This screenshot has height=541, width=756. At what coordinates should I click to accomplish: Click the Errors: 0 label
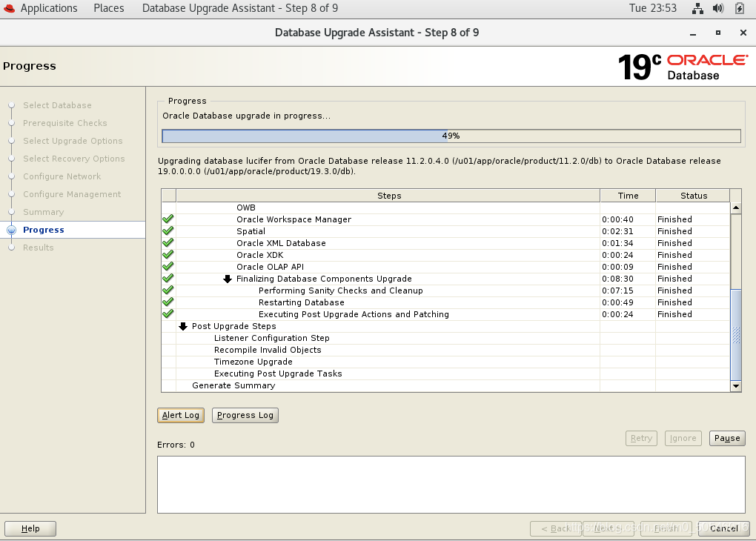pyautogui.click(x=176, y=445)
